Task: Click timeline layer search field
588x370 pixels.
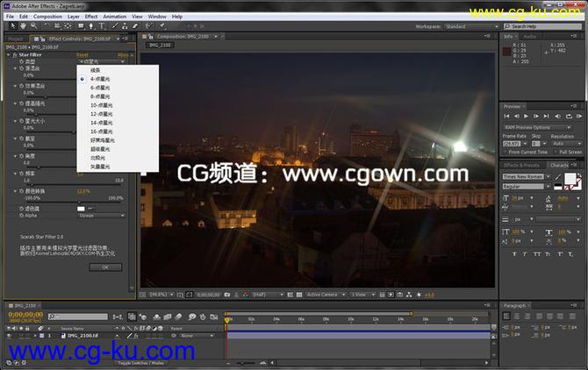Action: [78, 317]
